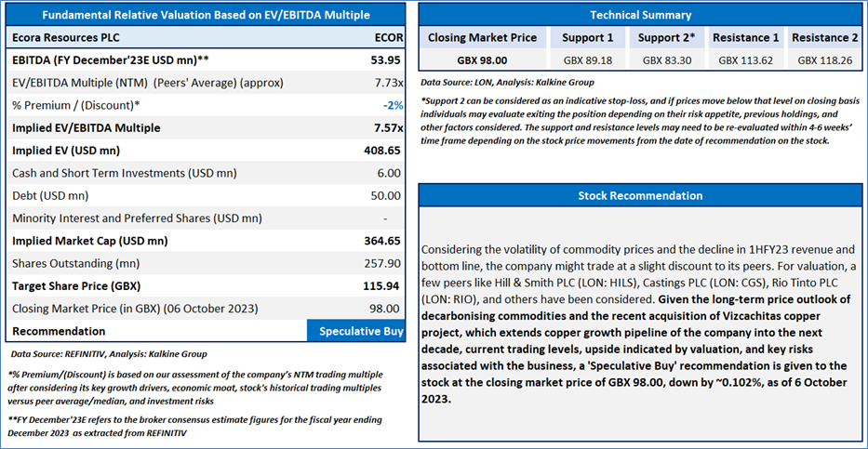The image size is (868, 449).
Task: Click 'Data Source: LON, Analysis: Kalkine Group' note
Action: tap(508, 83)
